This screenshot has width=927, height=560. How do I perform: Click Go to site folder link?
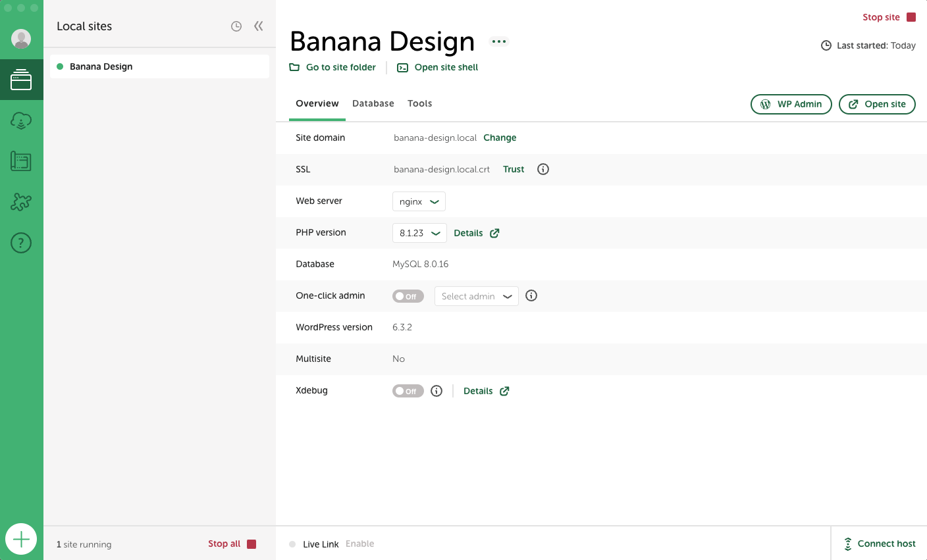pyautogui.click(x=332, y=67)
